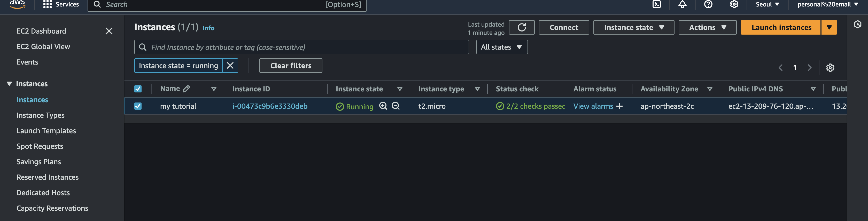Click the my tutorial name cell
The height and width of the screenshot is (221, 868).
178,106
